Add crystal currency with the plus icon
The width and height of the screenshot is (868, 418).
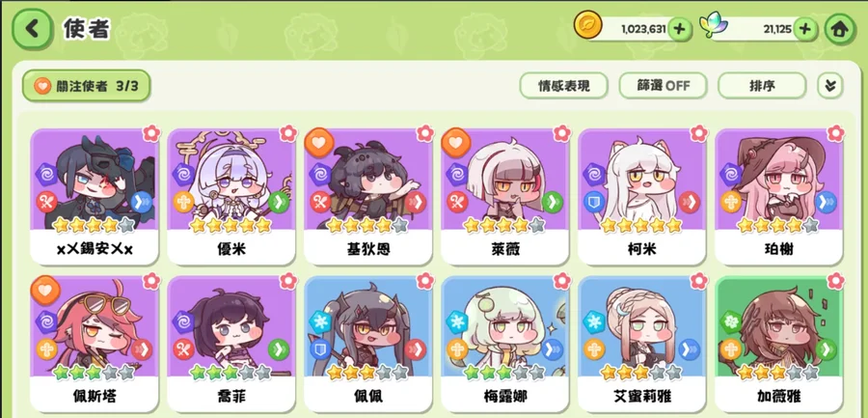point(805,29)
